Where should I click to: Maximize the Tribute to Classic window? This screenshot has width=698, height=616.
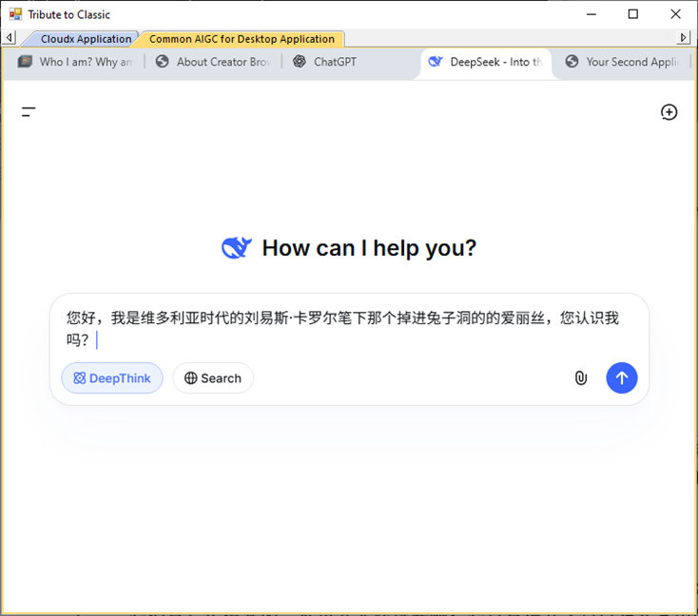click(633, 14)
